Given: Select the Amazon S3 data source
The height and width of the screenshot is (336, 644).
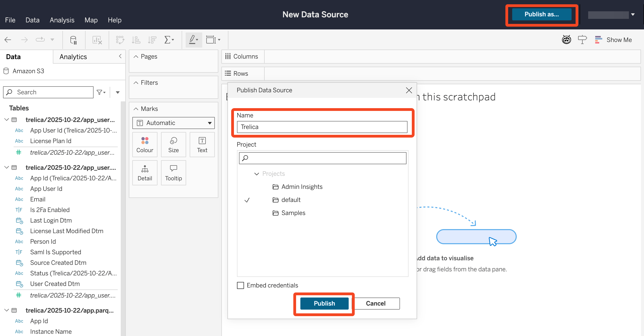Looking at the screenshot, I should click(x=28, y=71).
